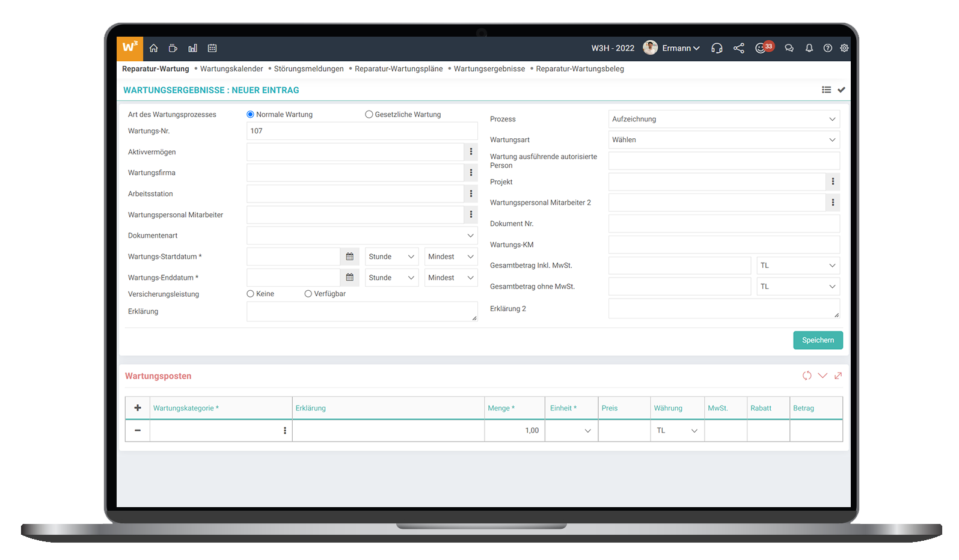959x560 pixels.
Task: Go to Störungsmeldungen
Action: (x=308, y=68)
